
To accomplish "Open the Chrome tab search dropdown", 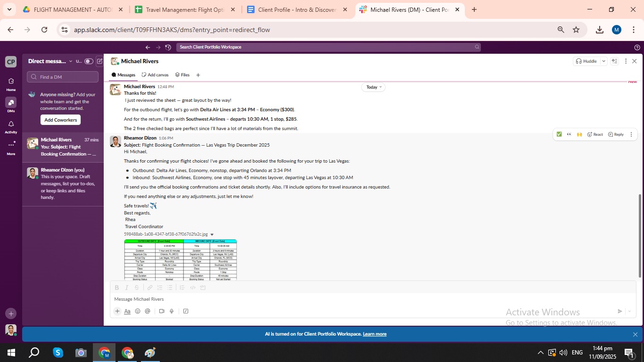I will [9, 9].
